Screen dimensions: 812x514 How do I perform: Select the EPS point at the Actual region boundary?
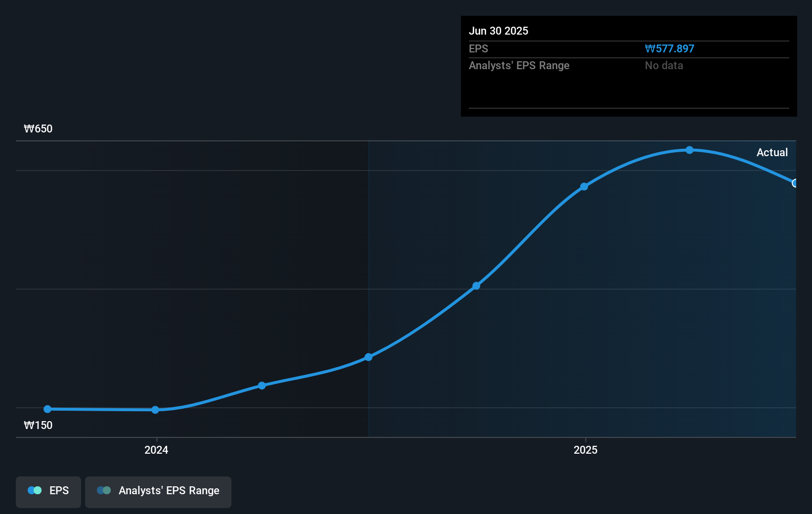tap(368, 357)
